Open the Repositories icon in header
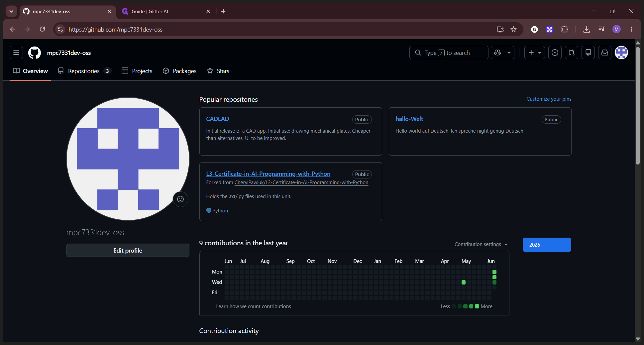The width and height of the screenshot is (644, 345). 588,53
